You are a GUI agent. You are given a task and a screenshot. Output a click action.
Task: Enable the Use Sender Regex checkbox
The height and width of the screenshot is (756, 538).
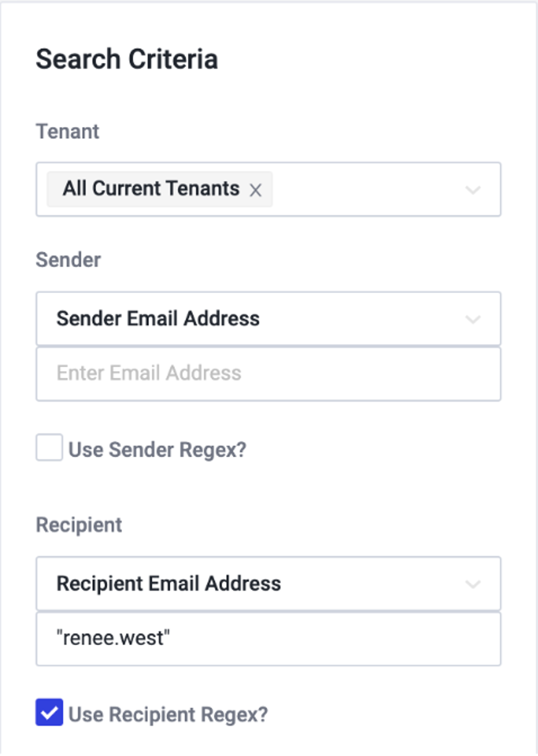click(49, 448)
